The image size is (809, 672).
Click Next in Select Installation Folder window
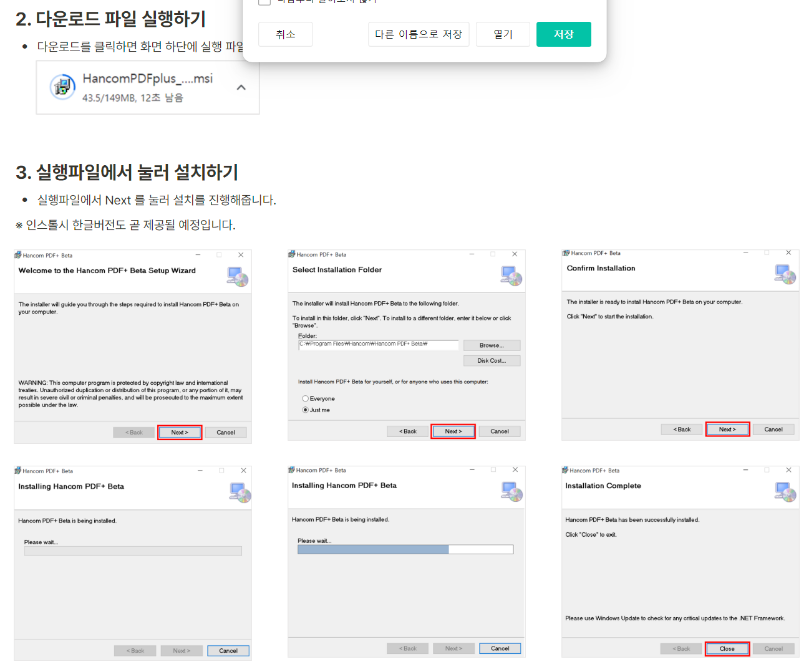pyautogui.click(x=453, y=431)
